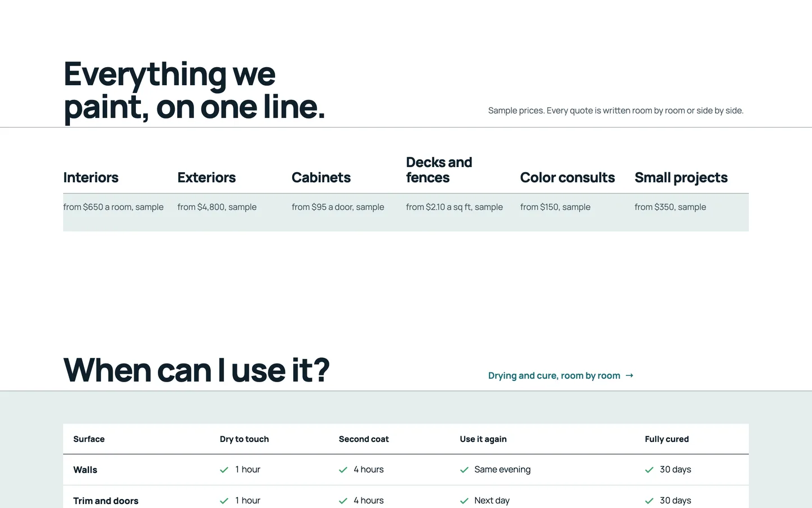Click the price 'from $650 a room, sample'
The width and height of the screenshot is (812, 508).
tap(113, 207)
